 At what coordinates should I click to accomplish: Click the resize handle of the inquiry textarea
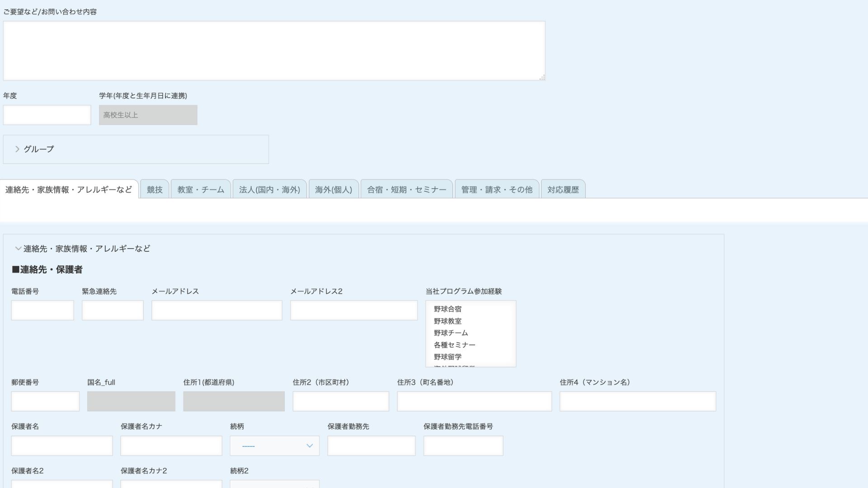coord(542,78)
